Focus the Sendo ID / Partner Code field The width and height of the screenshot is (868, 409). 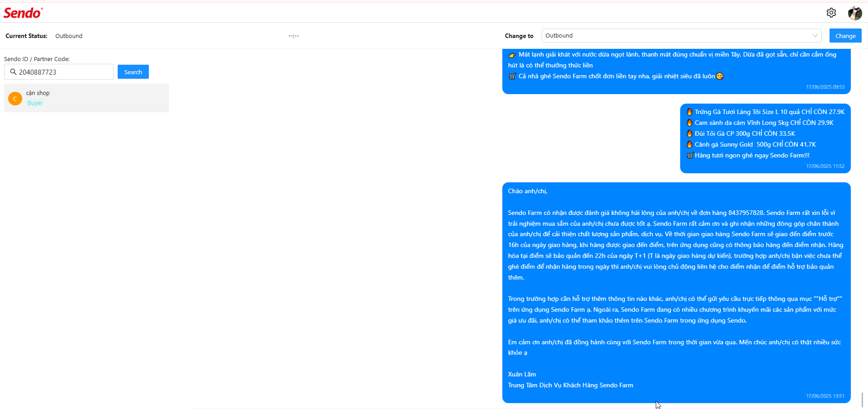(x=59, y=72)
